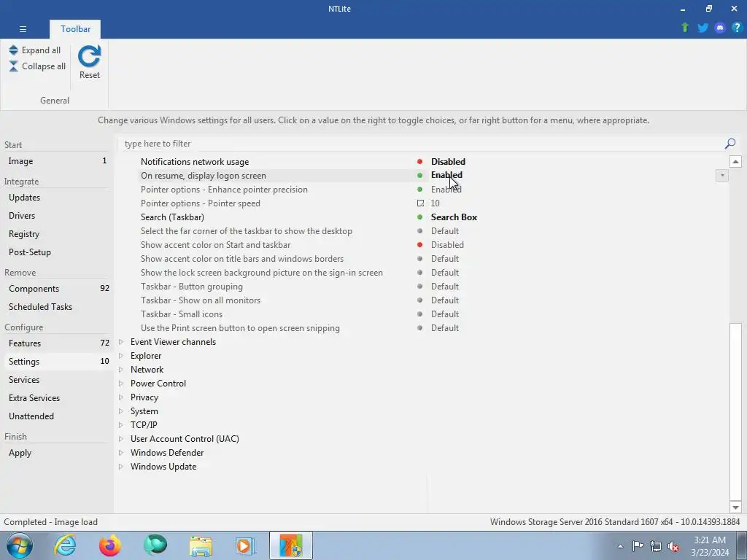
Task: Click the NTLite taskbar button
Action: click(290, 545)
